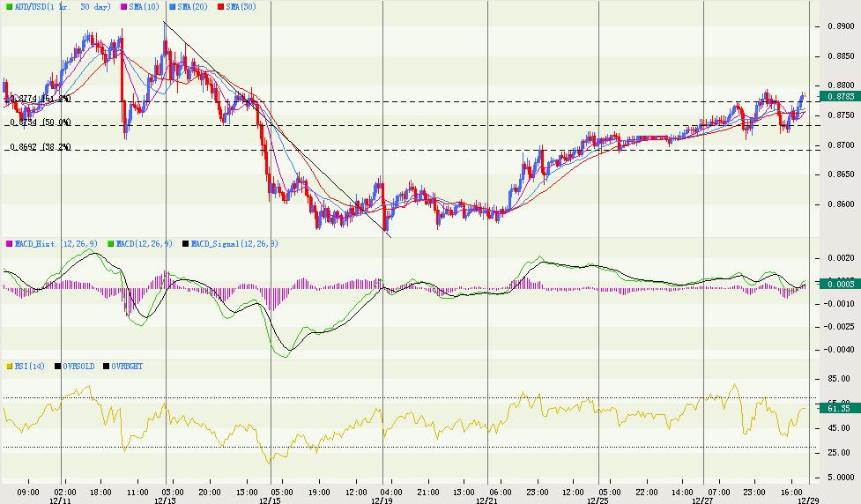Select the MACD_Hist. (12,26,9) legend label
861x504 pixels.
(56, 243)
